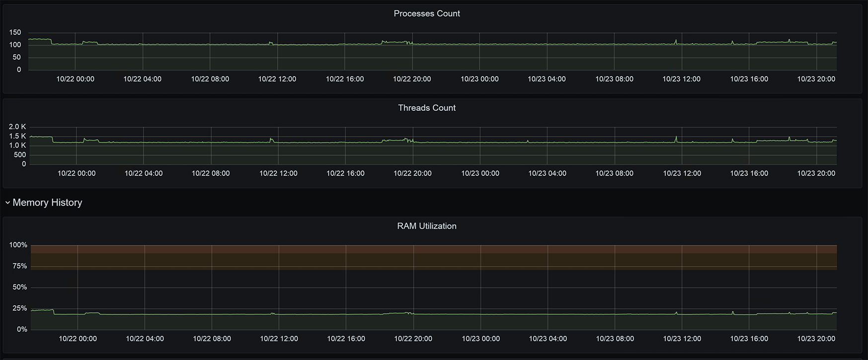
Task: Click the 10/22 00:00 label on Processes Count axis
Action: tap(75, 79)
